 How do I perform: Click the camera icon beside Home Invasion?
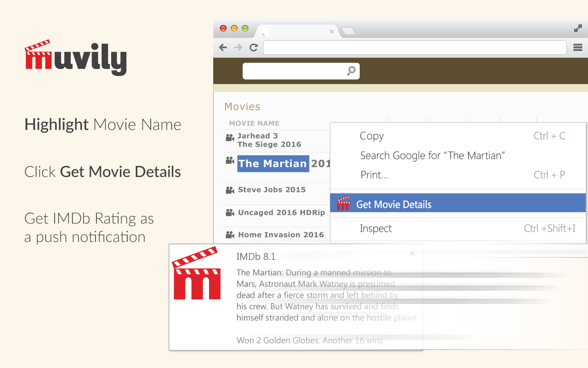(x=230, y=235)
